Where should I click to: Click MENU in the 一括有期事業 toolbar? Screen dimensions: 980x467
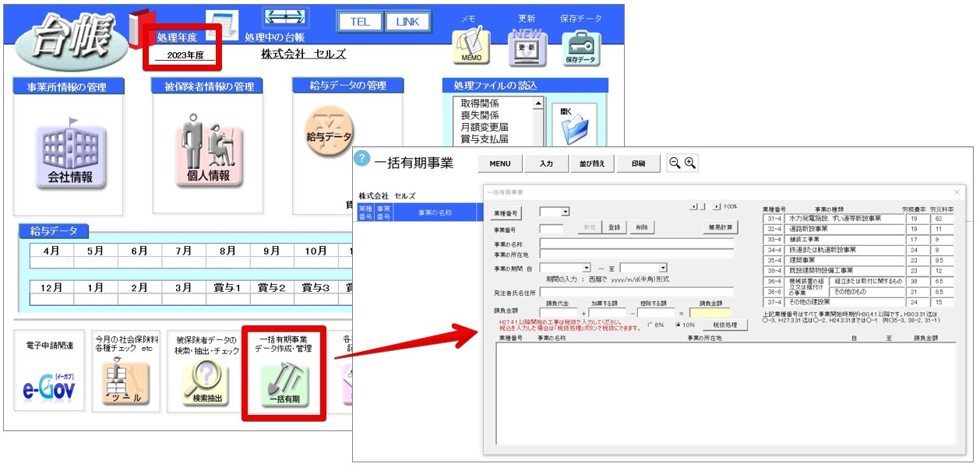(x=500, y=163)
